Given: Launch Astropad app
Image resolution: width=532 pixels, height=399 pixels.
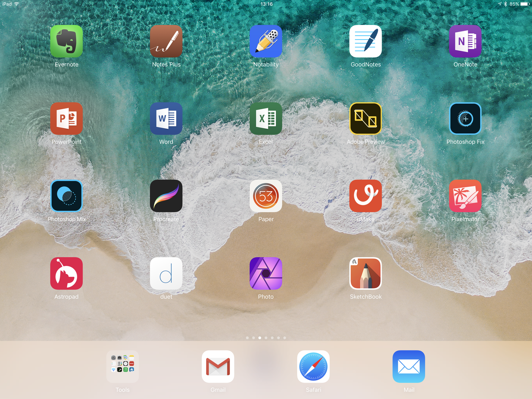Looking at the screenshot, I should pos(66,274).
